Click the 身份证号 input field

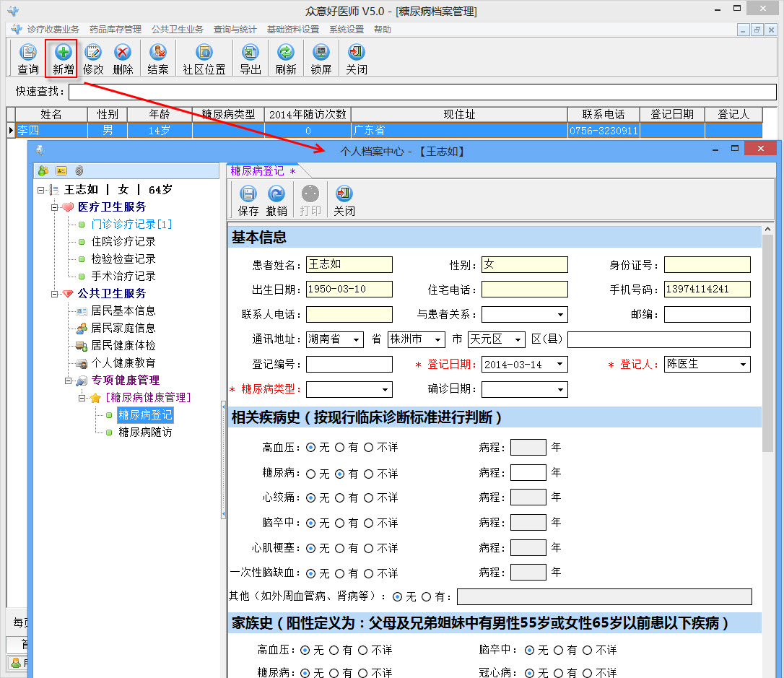click(x=707, y=264)
